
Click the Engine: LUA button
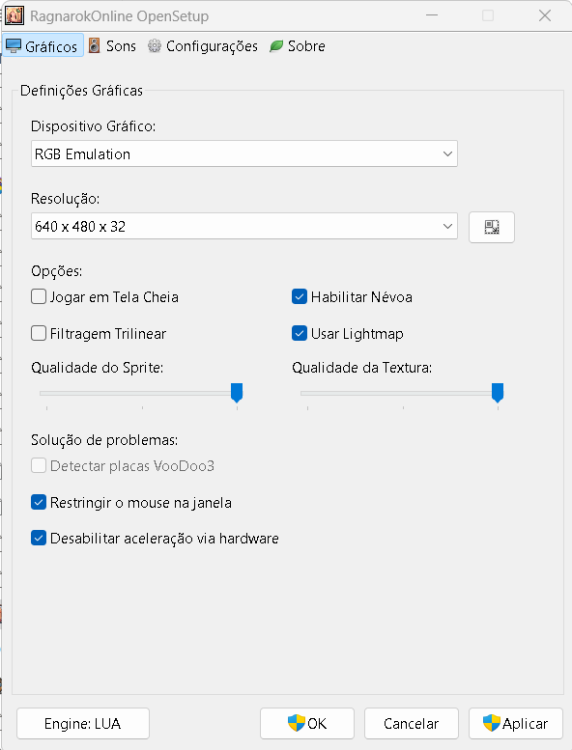tap(83, 724)
